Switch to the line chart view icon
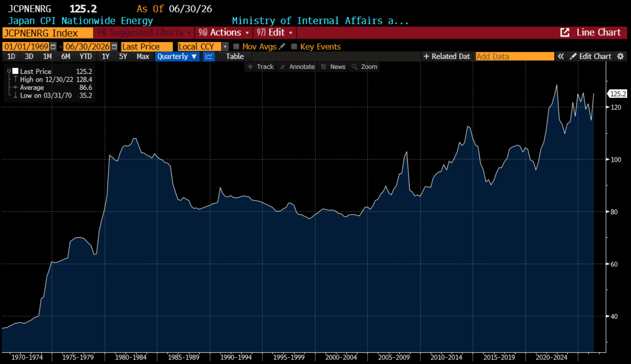 [209, 56]
